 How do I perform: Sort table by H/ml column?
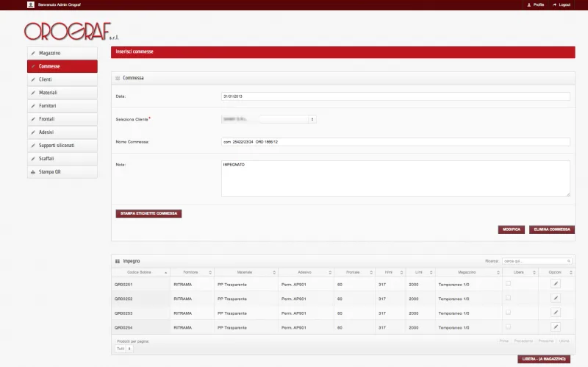390,272
